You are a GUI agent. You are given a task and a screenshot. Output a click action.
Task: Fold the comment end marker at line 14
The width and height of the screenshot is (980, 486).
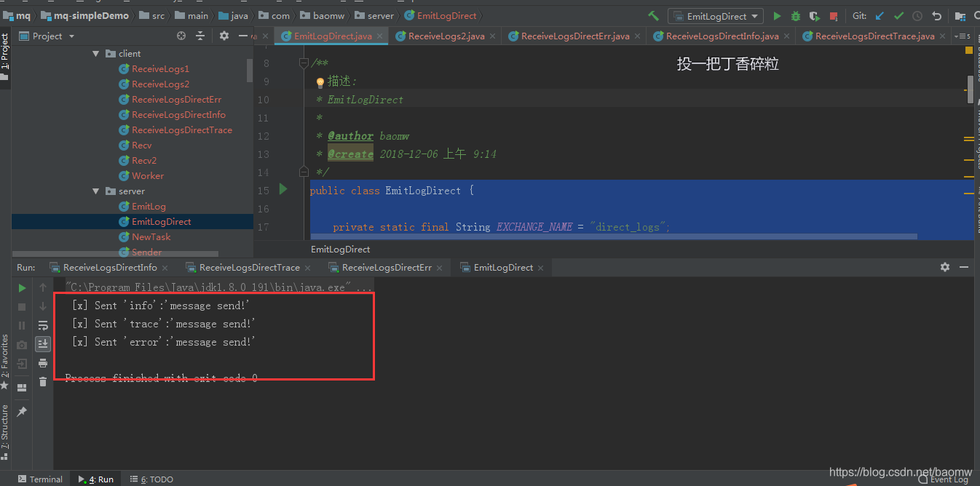[304, 172]
